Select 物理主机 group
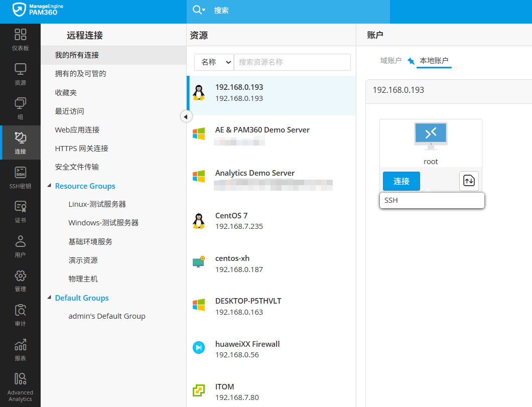532x407 pixels. click(x=83, y=279)
